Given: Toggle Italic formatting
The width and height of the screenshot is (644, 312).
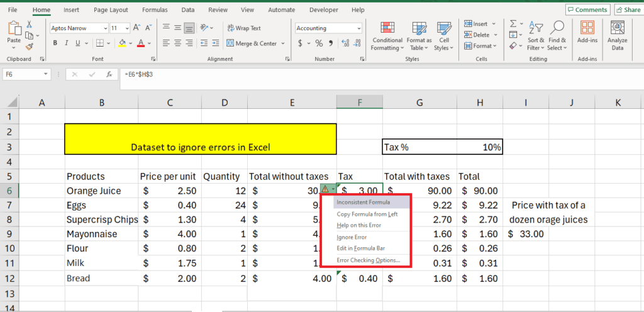Looking at the screenshot, I should pyautogui.click(x=68, y=43).
